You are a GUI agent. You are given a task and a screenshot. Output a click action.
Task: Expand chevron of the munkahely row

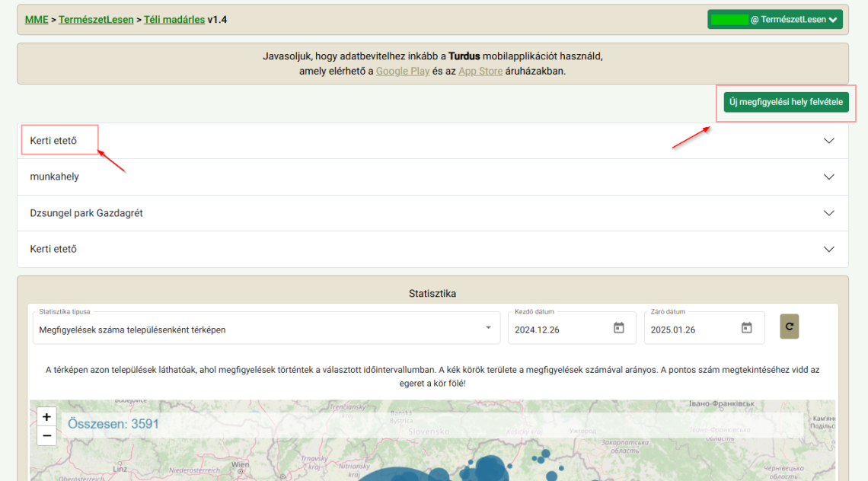click(828, 177)
